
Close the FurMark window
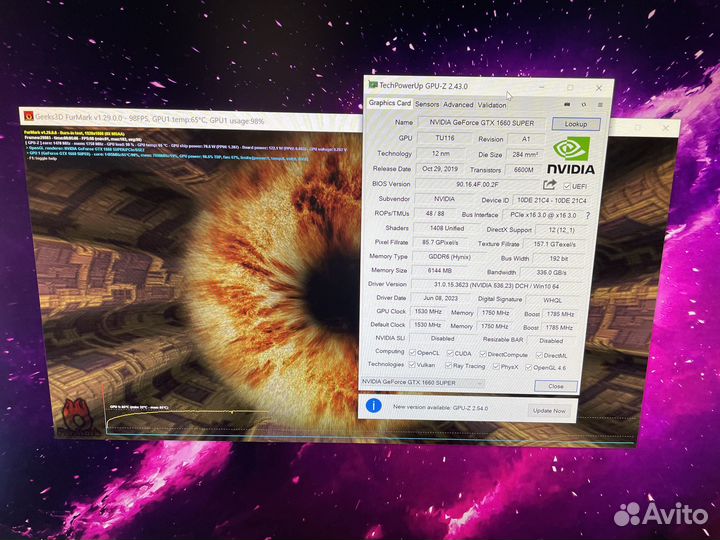(x=666, y=128)
